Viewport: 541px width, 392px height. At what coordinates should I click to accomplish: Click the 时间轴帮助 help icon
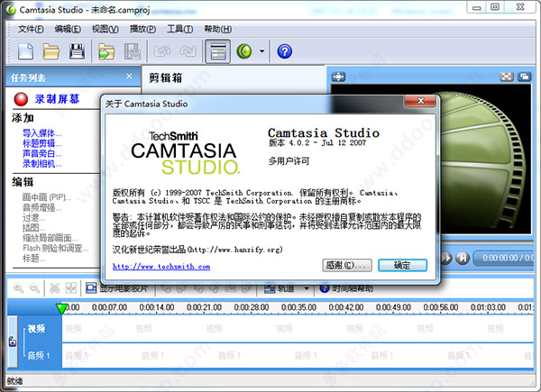coord(325,288)
